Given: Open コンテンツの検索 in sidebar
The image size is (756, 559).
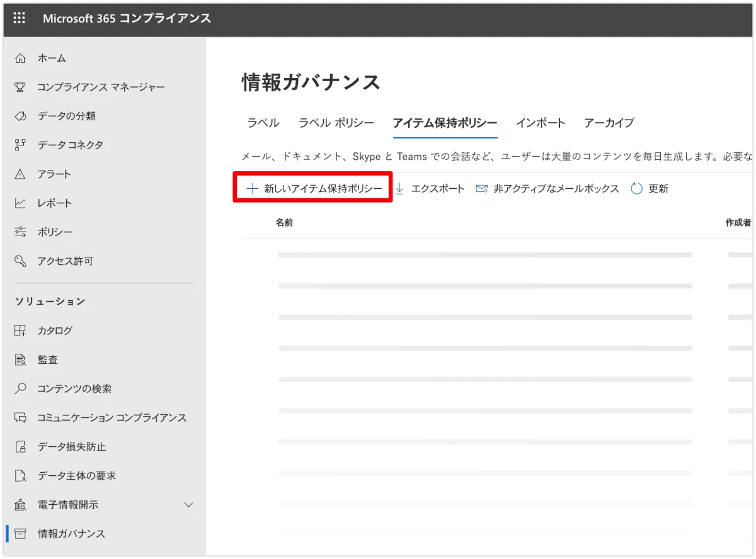Looking at the screenshot, I should 74,389.
